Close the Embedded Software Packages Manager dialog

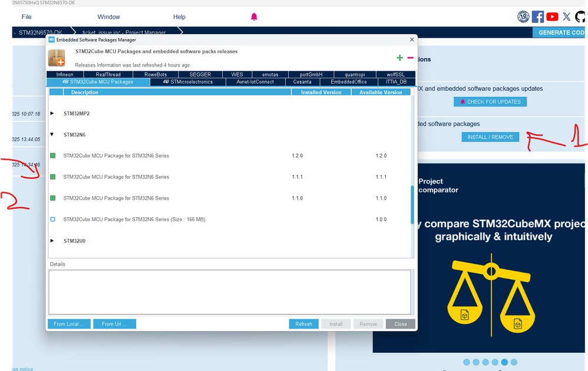point(412,39)
